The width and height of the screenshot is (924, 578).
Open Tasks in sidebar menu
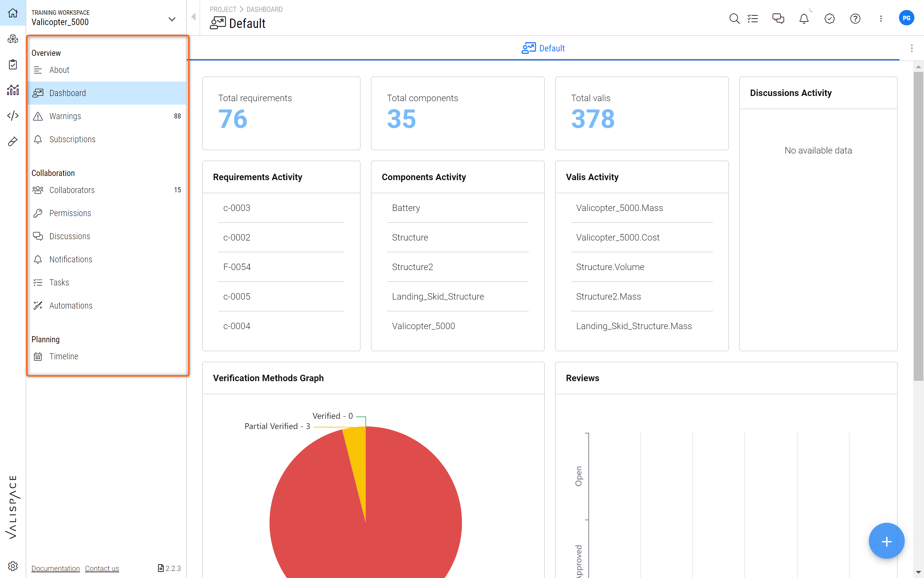click(107, 283)
